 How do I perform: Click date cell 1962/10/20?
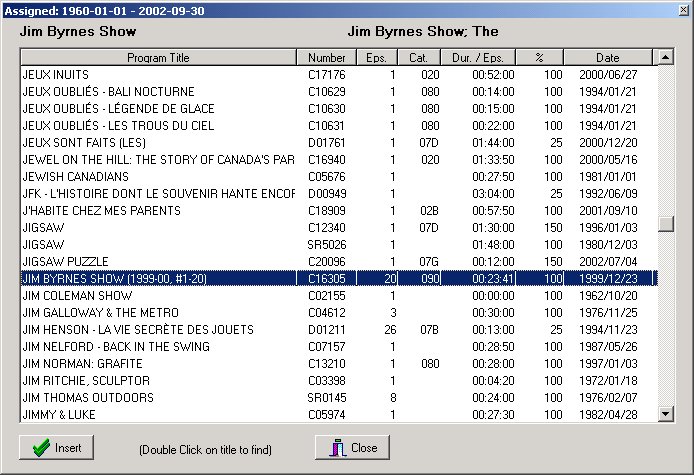coord(608,295)
